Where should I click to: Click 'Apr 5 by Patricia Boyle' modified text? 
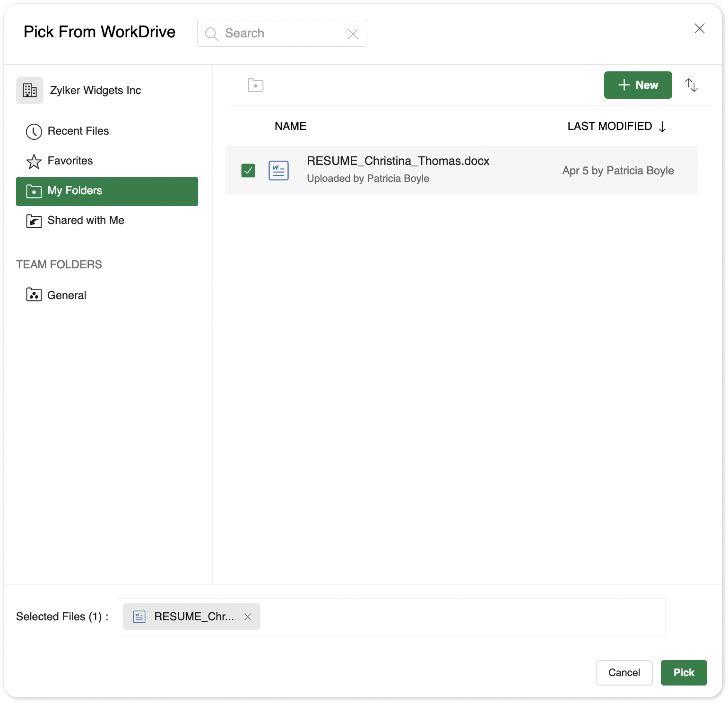pyautogui.click(x=618, y=171)
